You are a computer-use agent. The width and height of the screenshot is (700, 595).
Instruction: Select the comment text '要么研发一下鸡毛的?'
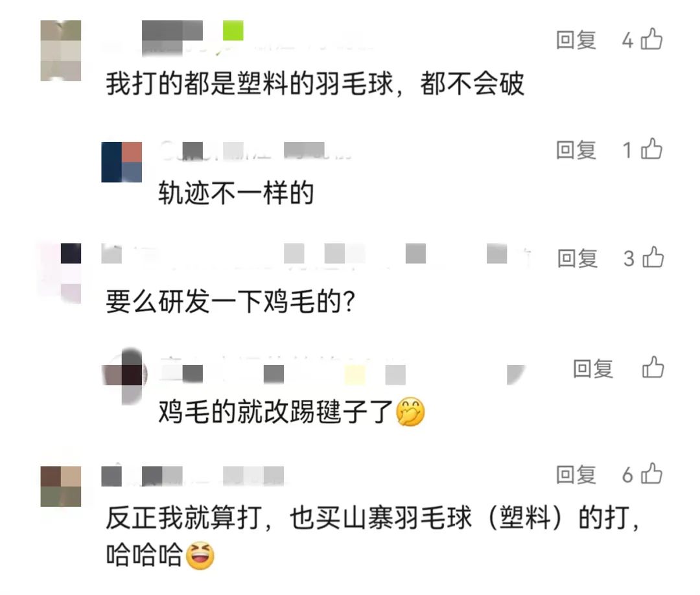[x=230, y=301]
